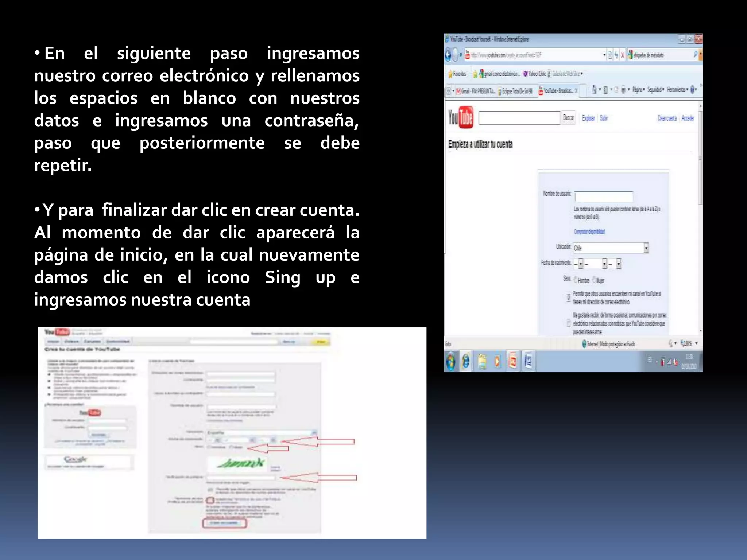Click the Explorar link
The width and height of the screenshot is (747, 560).
coord(588,118)
